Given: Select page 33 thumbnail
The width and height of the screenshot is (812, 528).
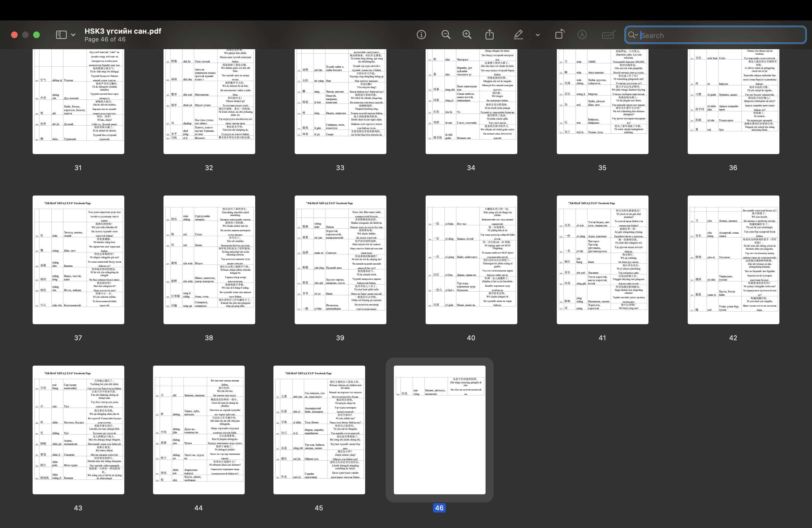Looking at the screenshot, I should (340, 101).
